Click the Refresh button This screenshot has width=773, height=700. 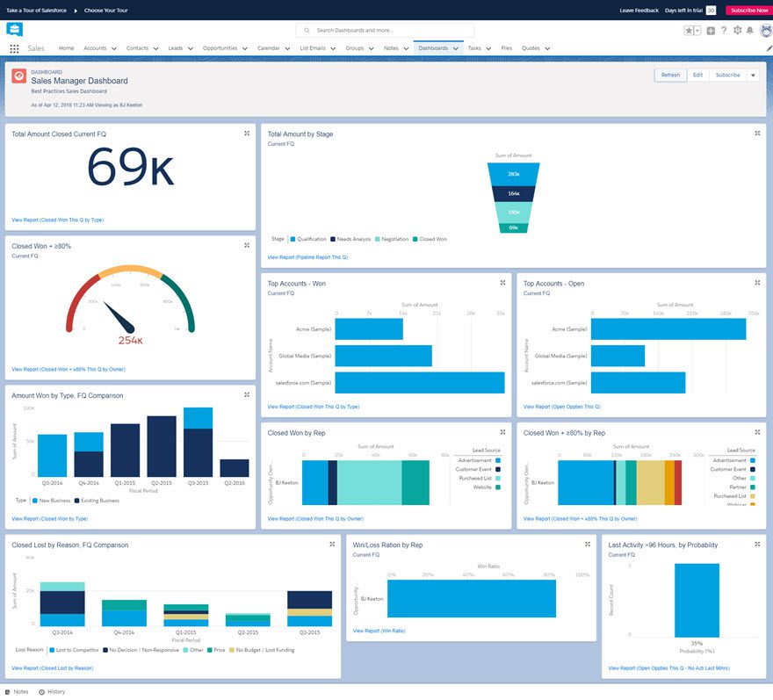(x=670, y=76)
